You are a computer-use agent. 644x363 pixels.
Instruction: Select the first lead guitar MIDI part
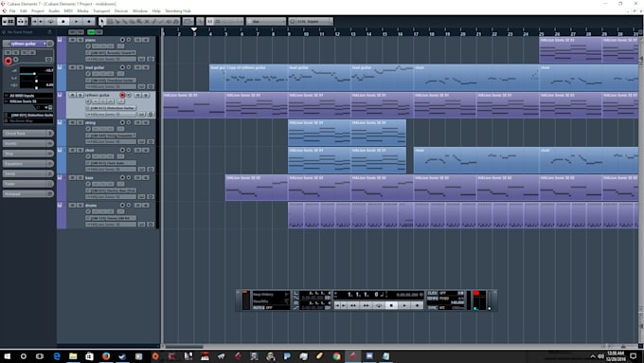(x=217, y=78)
